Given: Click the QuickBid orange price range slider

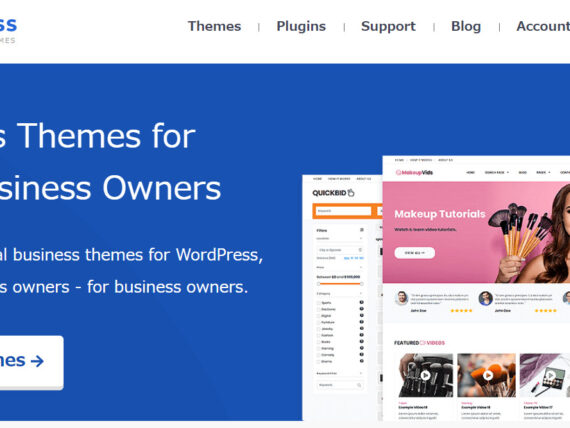Looking at the screenshot, I should tap(340, 284).
